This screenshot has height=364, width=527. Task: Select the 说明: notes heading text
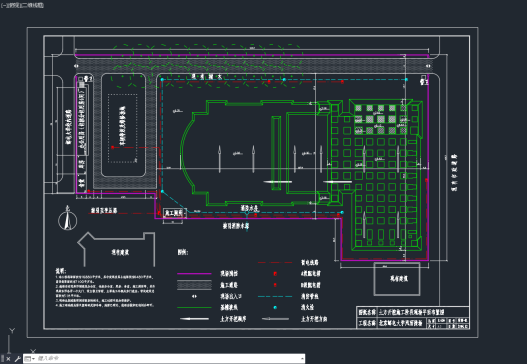pos(61,271)
